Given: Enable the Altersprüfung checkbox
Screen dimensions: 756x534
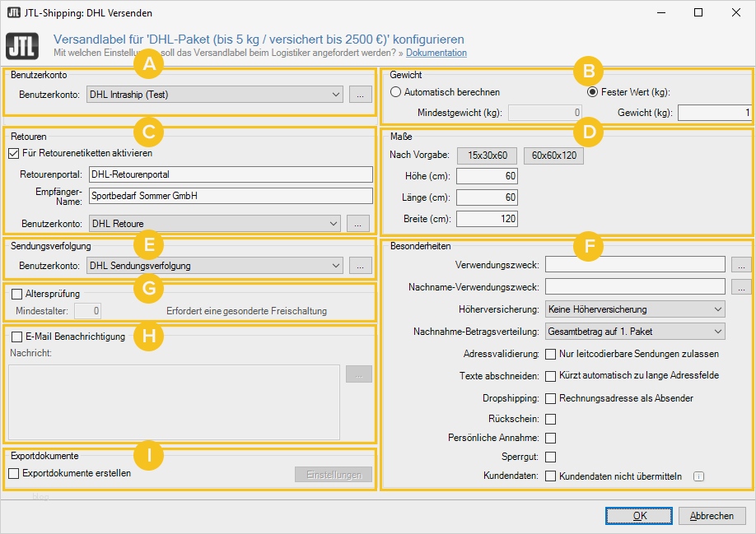Looking at the screenshot, I should (x=16, y=294).
